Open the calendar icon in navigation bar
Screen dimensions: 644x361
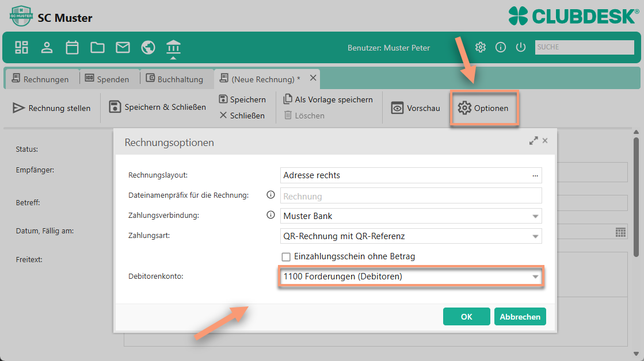pos(73,48)
